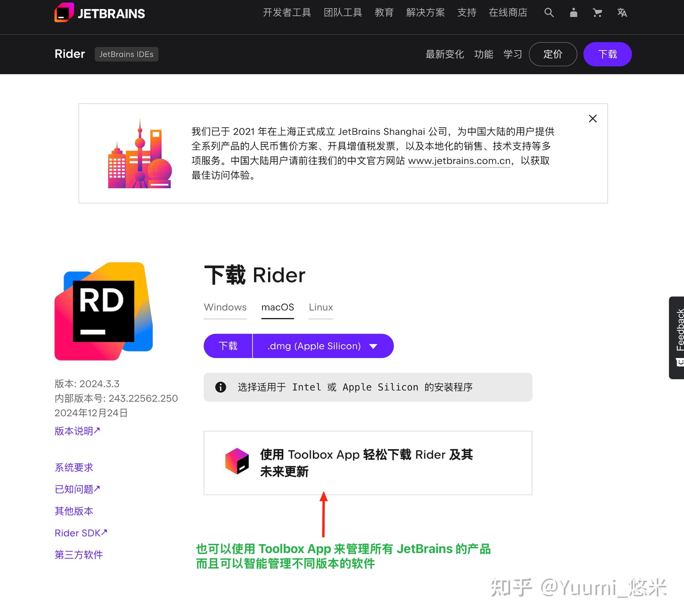Switch the site language
Screen dimensions: 684x616
pyautogui.click(x=622, y=13)
